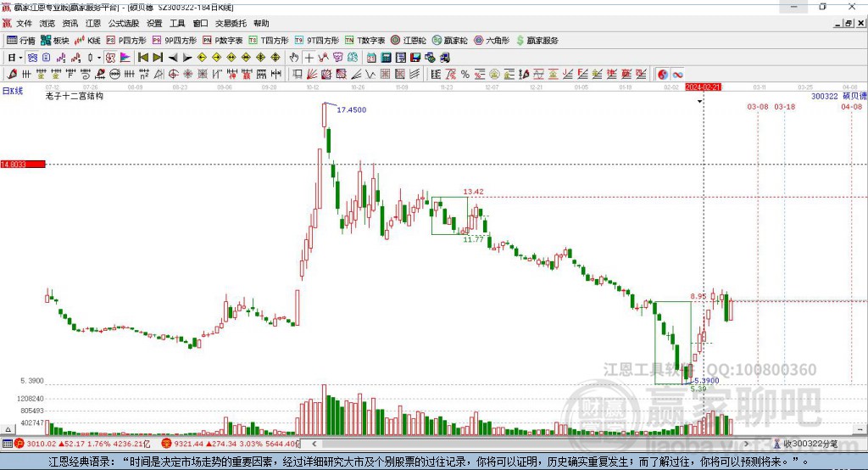Open the 浏览 menu
The image size is (868, 470).
(x=47, y=23)
